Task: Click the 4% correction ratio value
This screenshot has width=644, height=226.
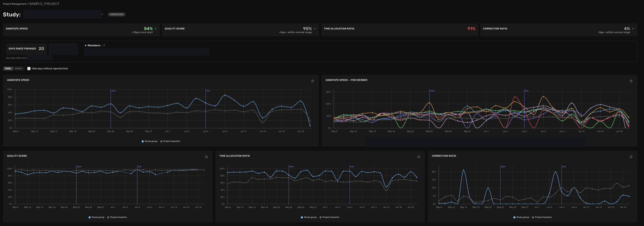Action: [x=627, y=29]
